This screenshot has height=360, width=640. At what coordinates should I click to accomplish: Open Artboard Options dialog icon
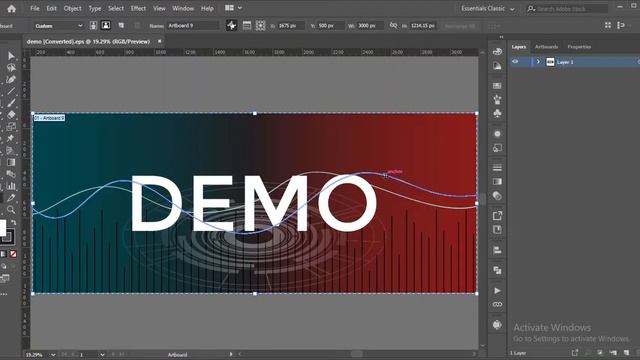pos(247,25)
